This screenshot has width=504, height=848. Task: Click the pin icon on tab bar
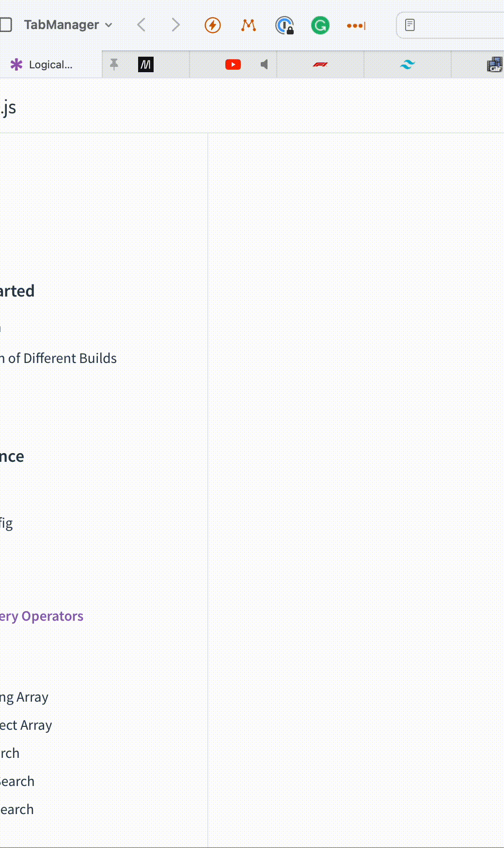coord(114,64)
